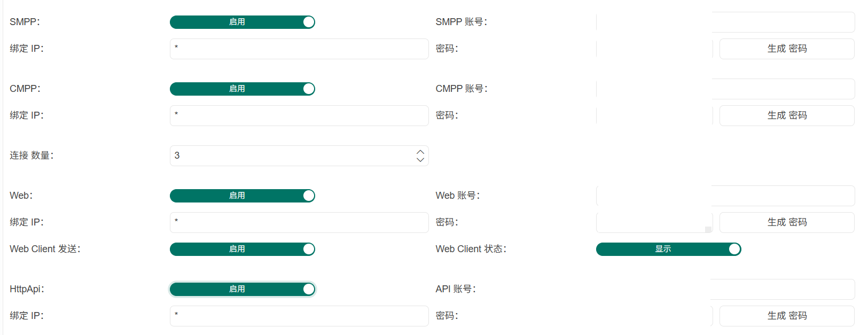Turn off the HttpApi 启用 switch
868x335 pixels.
pos(242,289)
